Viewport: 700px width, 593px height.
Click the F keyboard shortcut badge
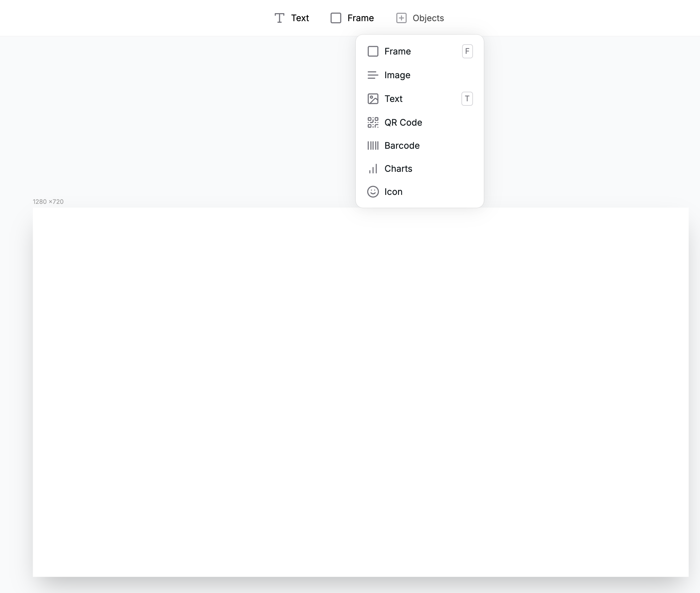point(467,51)
